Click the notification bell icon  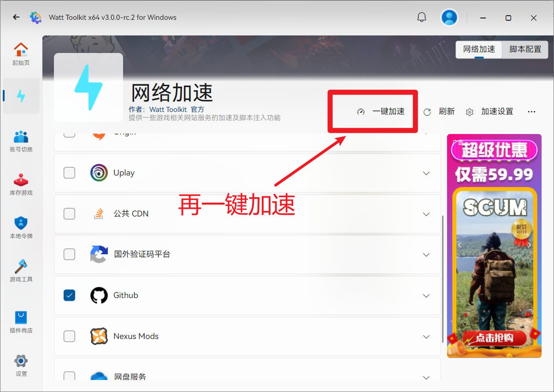(x=421, y=18)
